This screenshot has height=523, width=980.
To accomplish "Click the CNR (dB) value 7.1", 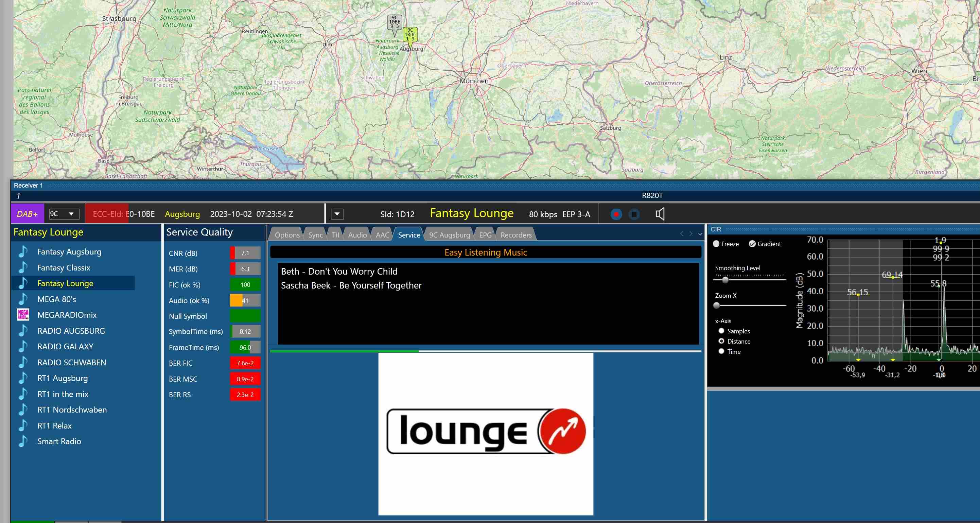I will (245, 253).
